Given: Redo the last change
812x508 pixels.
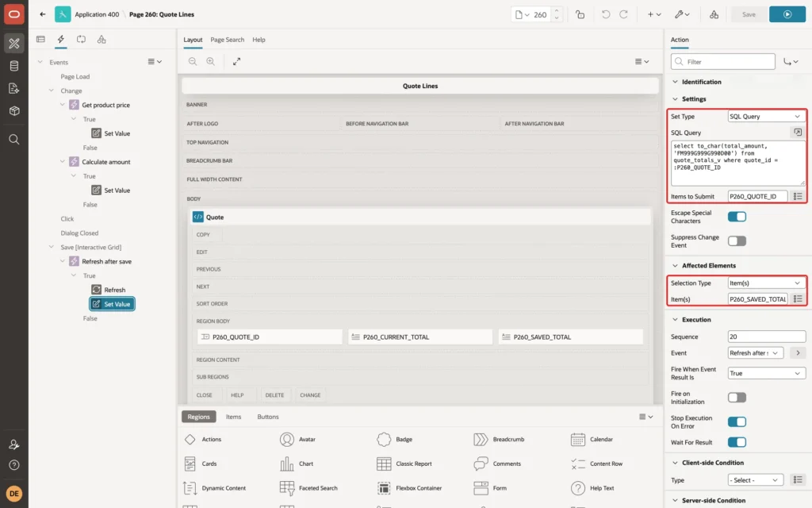Looking at the screenshot, I should (x=623, y=14).
